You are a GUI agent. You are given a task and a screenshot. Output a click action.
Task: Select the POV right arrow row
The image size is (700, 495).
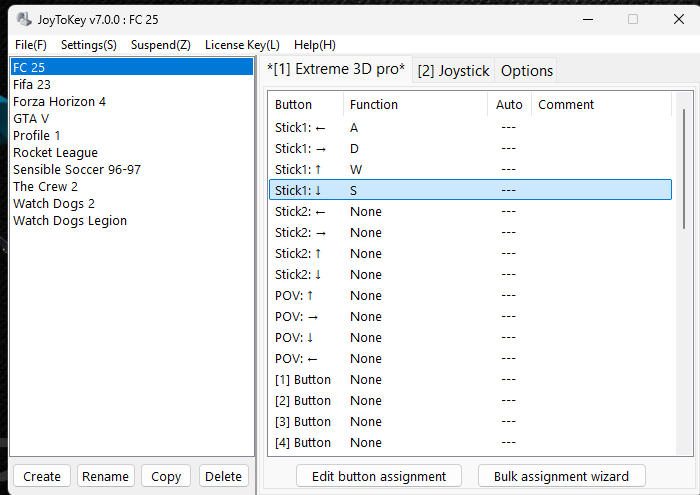pos(471,316)
